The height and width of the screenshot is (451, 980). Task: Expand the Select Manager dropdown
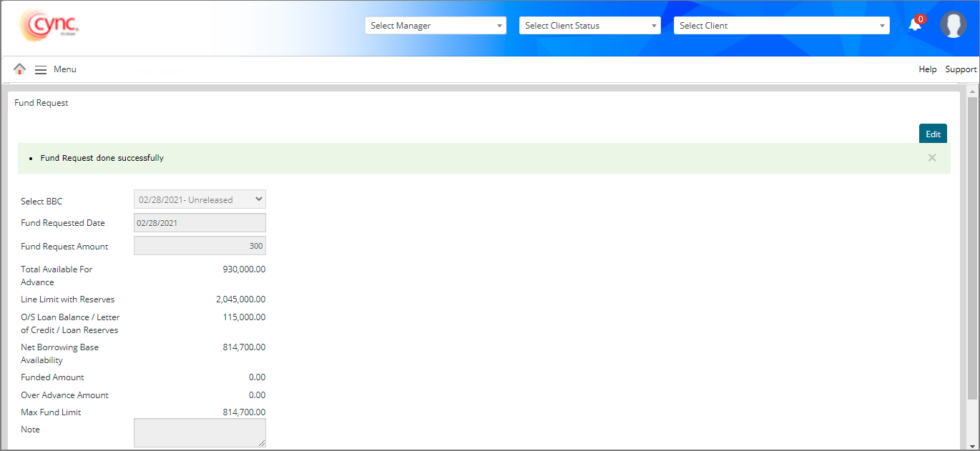[435, 26]
